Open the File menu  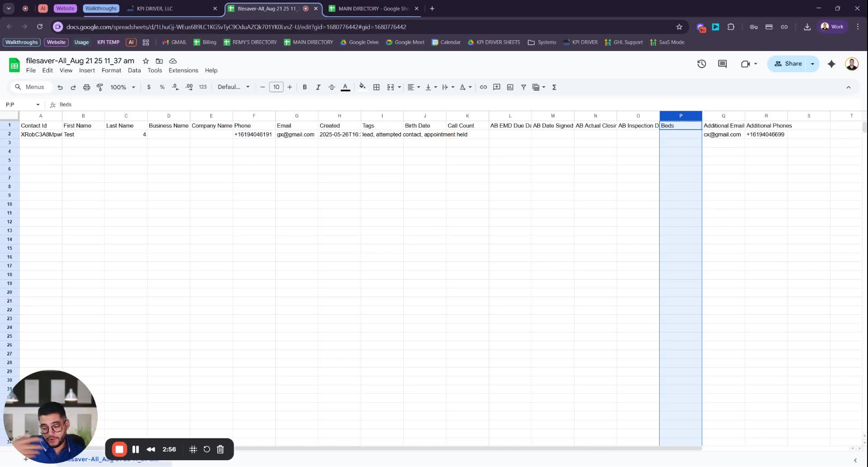tap(31, 70)
